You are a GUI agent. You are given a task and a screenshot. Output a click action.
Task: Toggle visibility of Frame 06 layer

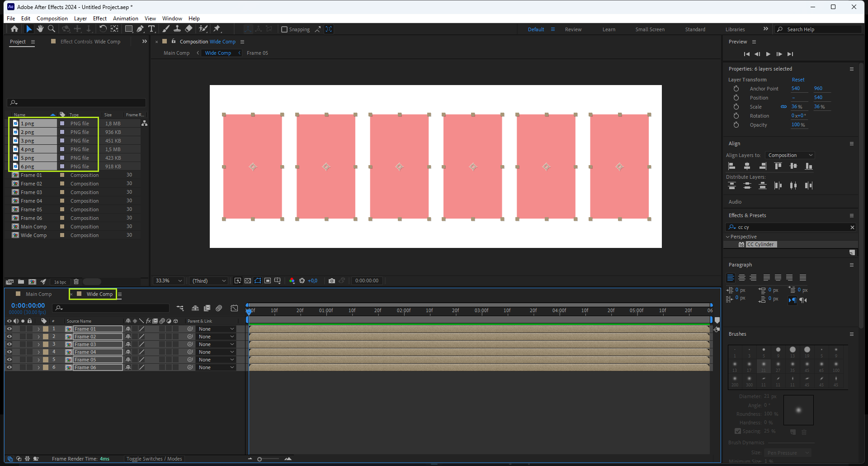click(9, 367)
